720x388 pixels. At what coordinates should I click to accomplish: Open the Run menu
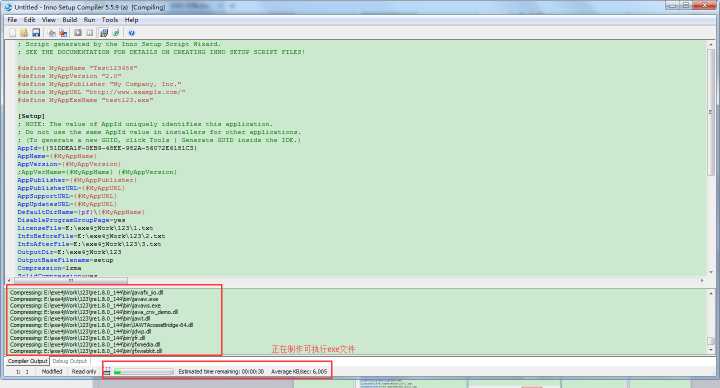(x=90, y=20)
